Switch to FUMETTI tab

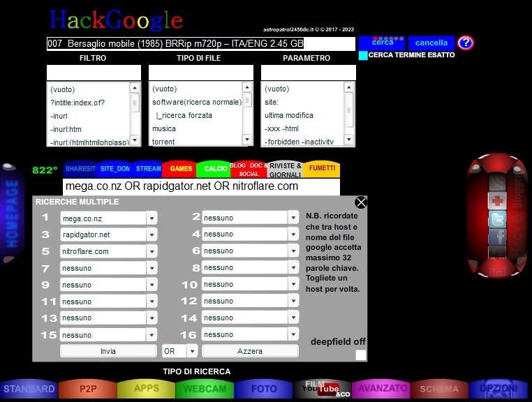322,169
